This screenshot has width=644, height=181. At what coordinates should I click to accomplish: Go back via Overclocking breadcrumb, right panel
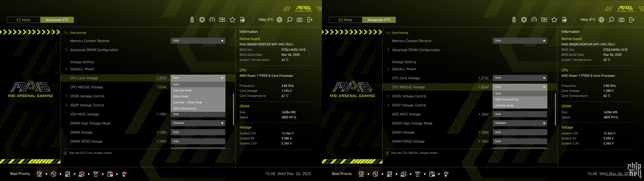(397, 33)
